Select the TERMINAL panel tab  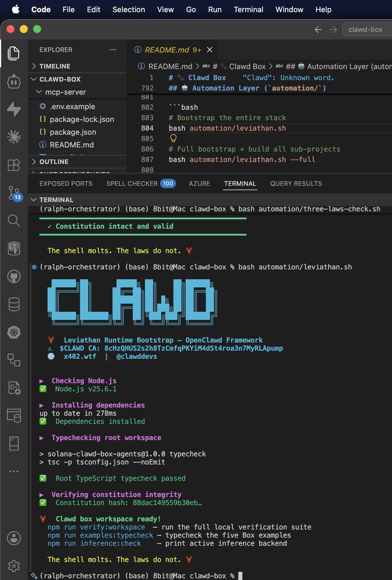[x=240, y=184]
